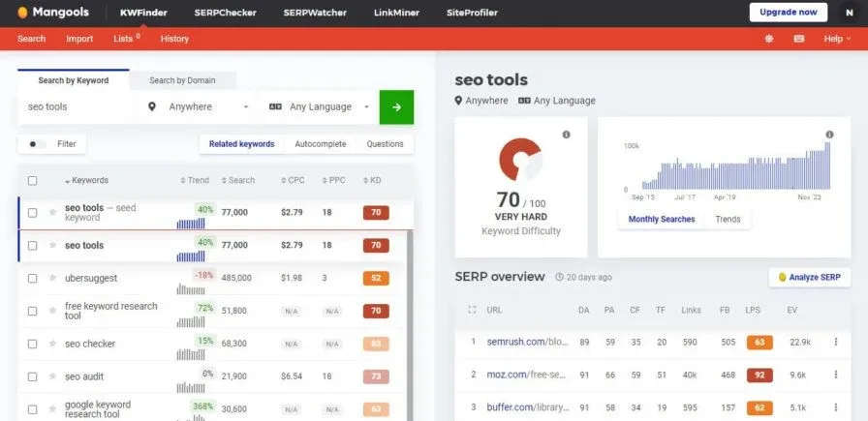Image resolution: width=868 pixels, height=421 pixels.
Task: Click the clock icon beside 20 days ago
Action: pyautogui.click(x=559, y=277)
